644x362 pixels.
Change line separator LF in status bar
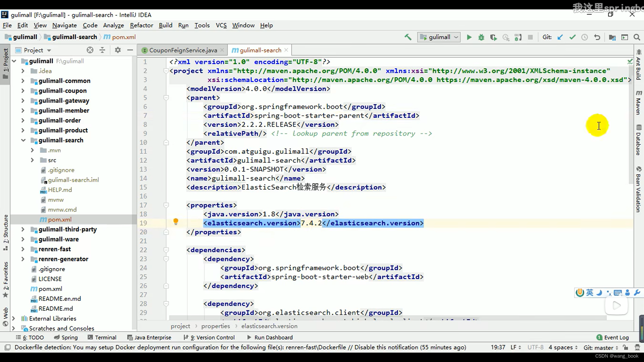pos(516,347)
